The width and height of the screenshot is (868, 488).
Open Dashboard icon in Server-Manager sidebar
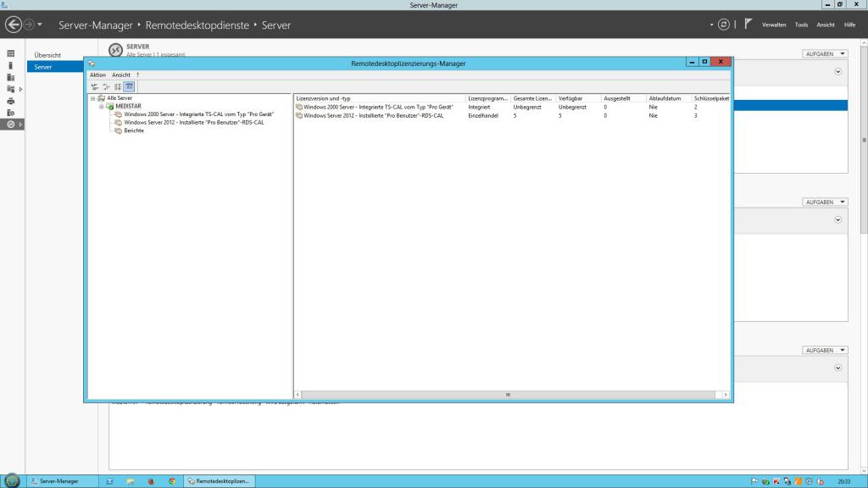pyautogui.click(x=10, y=53)
